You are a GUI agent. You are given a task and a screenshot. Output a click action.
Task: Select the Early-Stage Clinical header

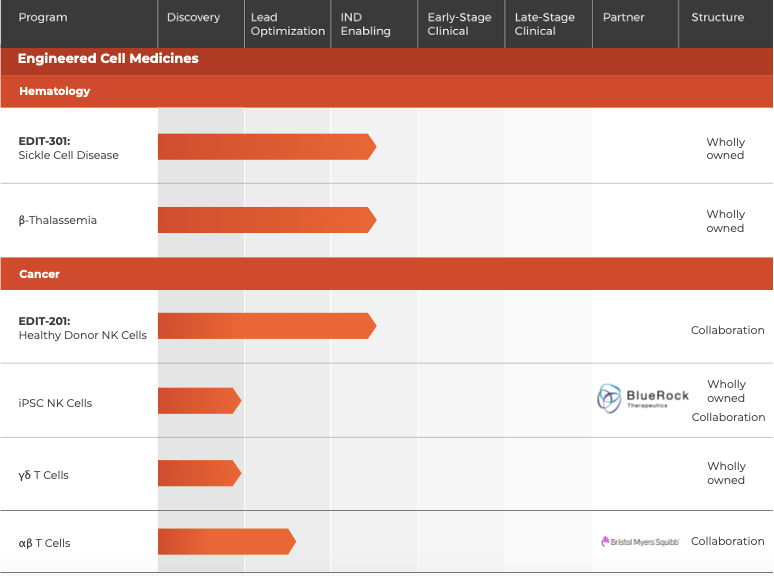pos(459,24)
